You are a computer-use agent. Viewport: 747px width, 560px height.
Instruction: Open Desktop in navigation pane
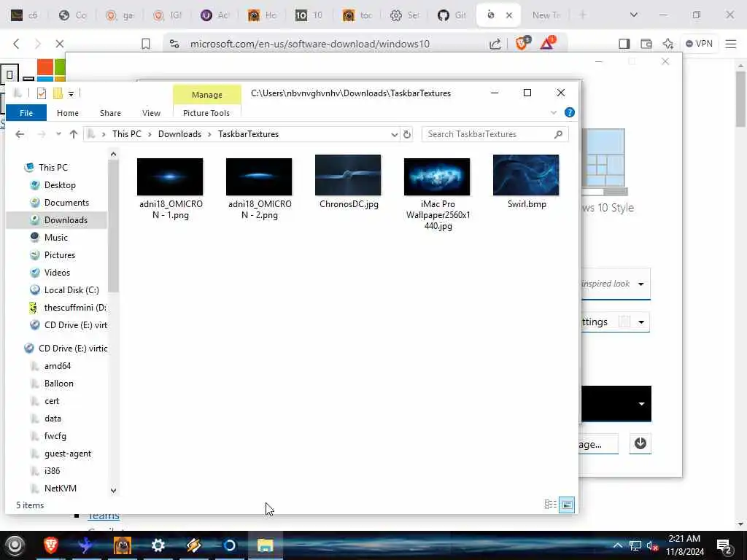(60, 185)
